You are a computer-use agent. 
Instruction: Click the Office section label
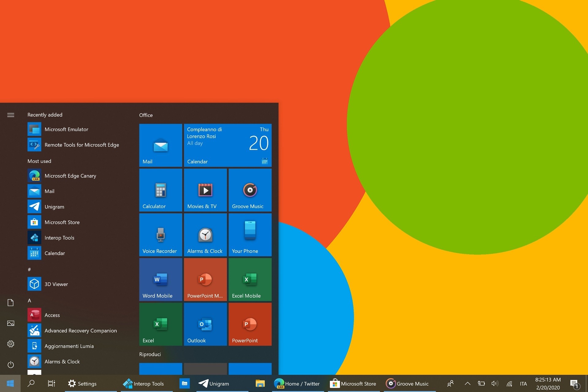coord(146,115)
